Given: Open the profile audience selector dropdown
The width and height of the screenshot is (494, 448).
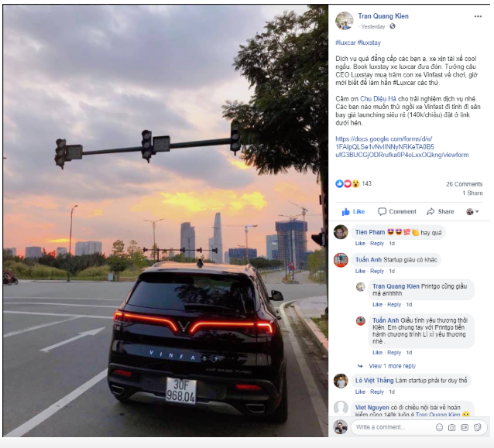Looking at the screenshot, I should coord(472,211).
